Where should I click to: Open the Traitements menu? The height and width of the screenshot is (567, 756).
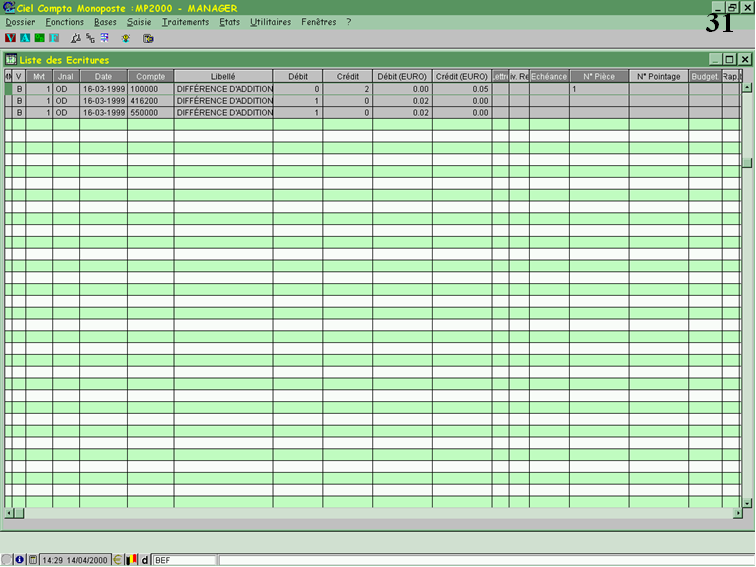click(x=185, y=22)
